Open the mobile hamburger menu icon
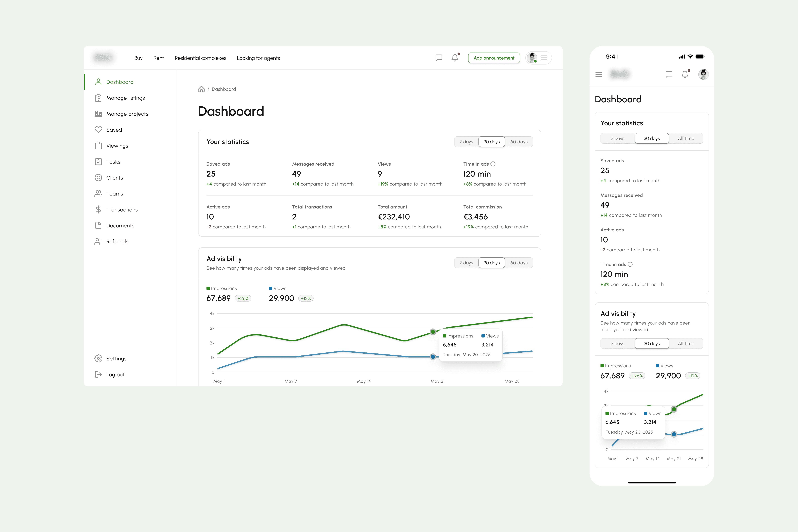 click(599, 74)
